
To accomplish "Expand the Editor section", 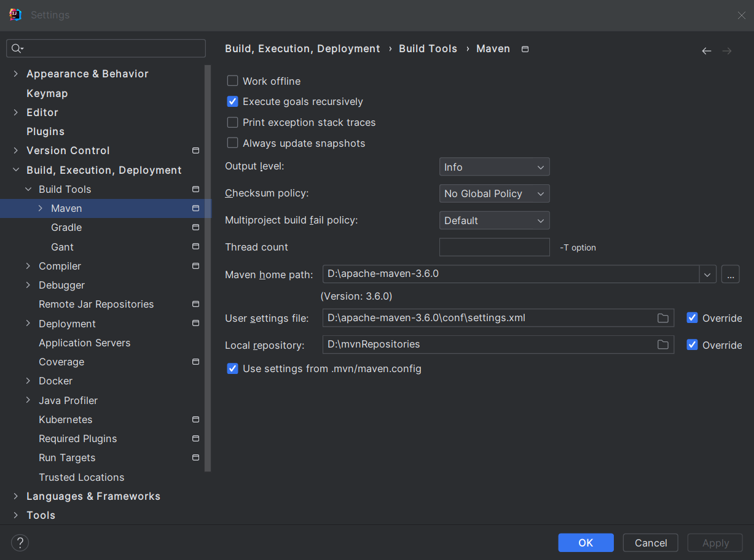I will [16, 112].
